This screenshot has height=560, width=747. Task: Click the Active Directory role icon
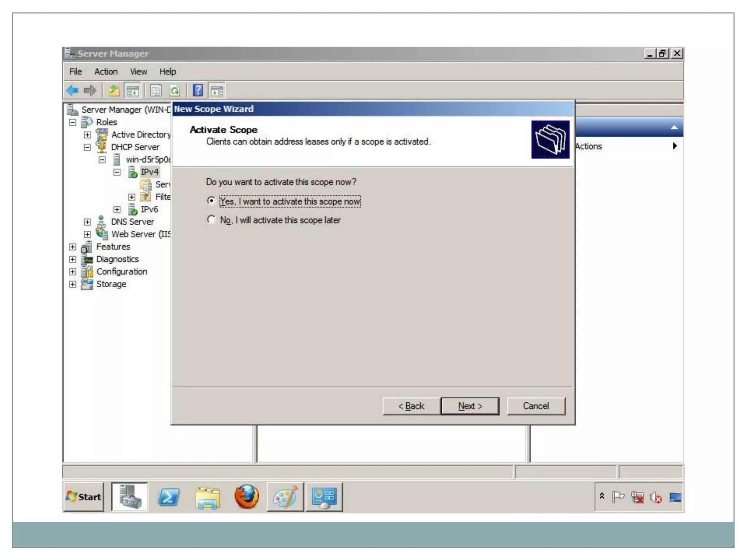(102, 135)
